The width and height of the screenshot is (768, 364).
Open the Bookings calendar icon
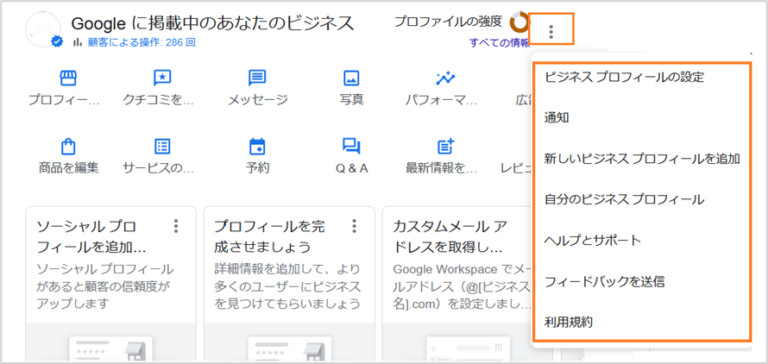pyautogui.click(x=257, y=146)
